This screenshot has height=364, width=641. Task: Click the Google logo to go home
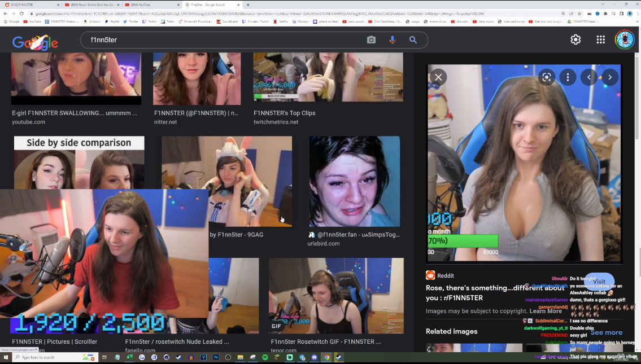click(x=35, y=42)
